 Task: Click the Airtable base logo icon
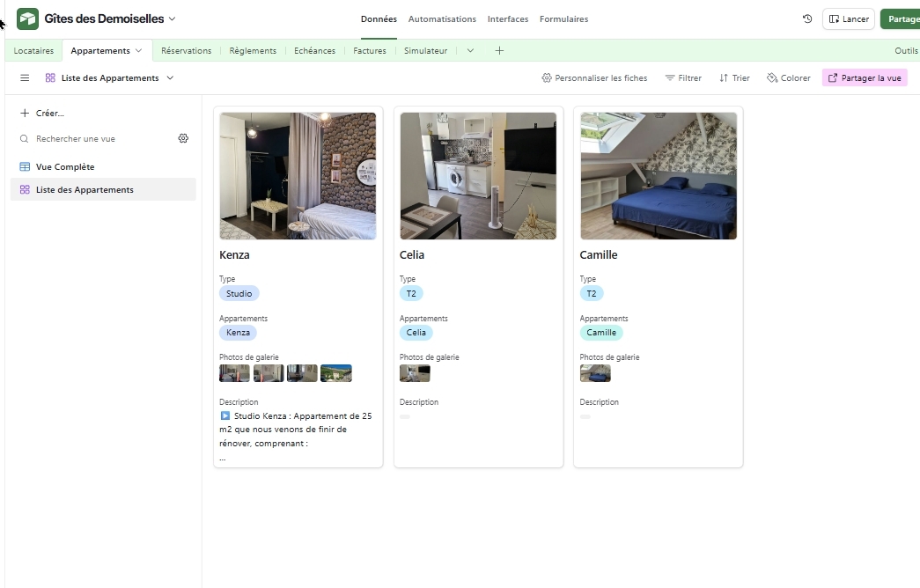(x=28, y=18)
